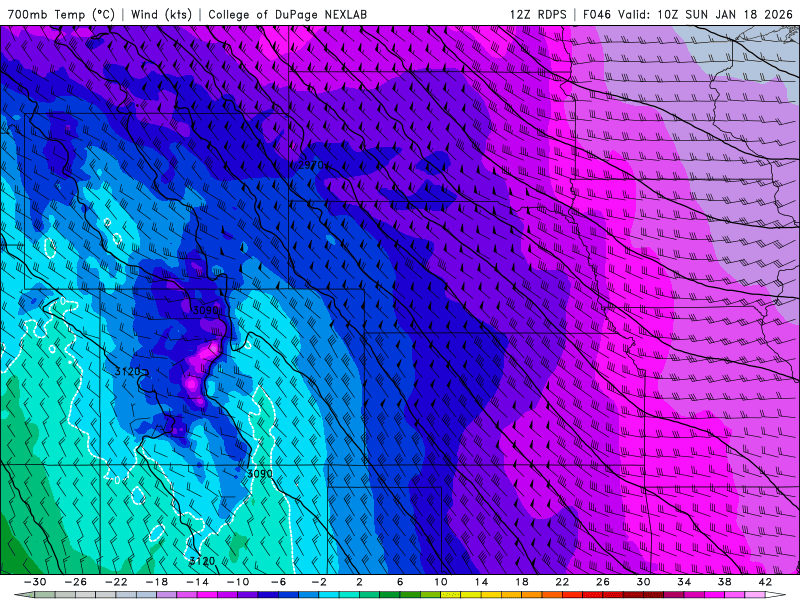The height and width of the screenshot is (600, 800).
Task: Click the '-22' color scale label
Action: (x=116, y=582)
